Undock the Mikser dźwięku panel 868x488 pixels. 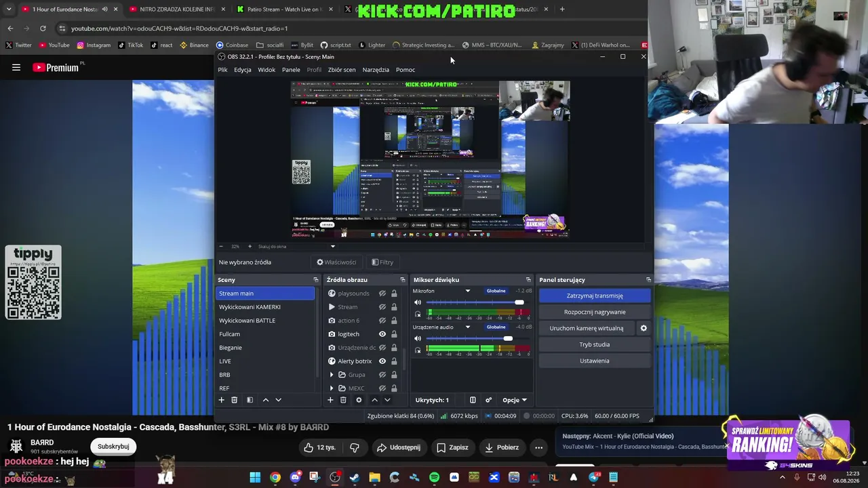[x=528, y=280]
